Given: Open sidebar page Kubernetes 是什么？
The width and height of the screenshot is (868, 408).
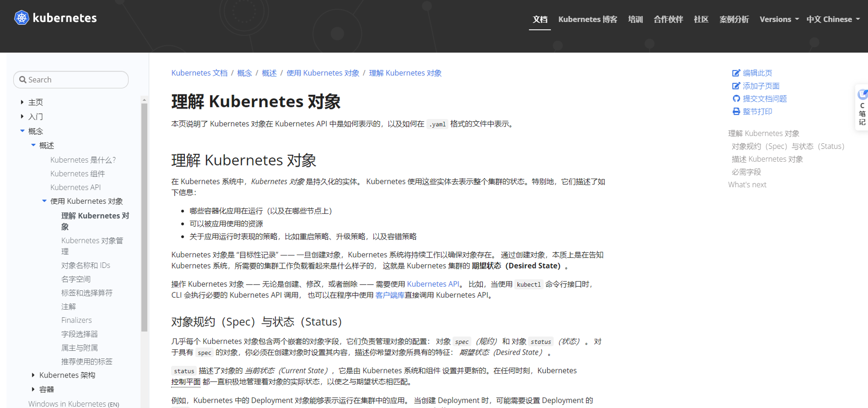Looking at the screenshot, I should tap(83, 160).
